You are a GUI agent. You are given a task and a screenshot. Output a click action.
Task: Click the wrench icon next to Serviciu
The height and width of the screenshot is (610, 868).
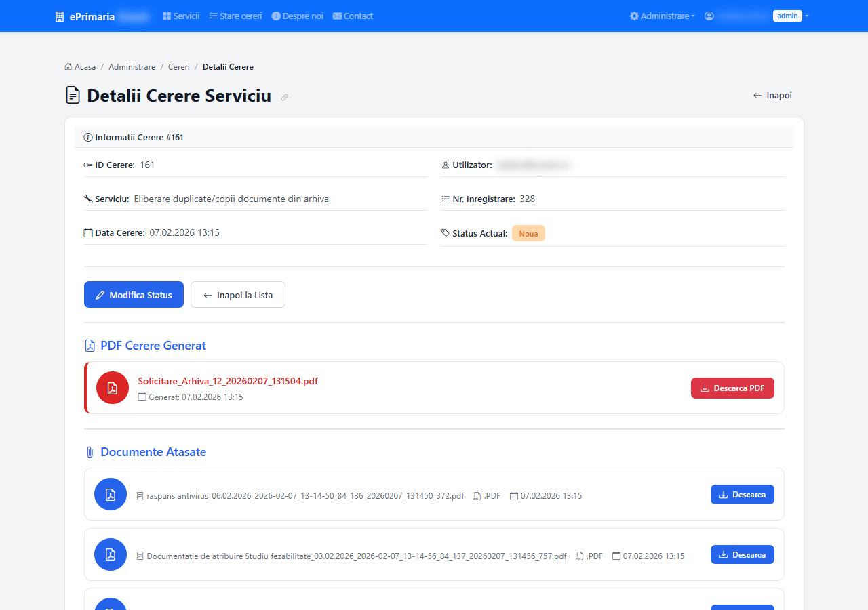[x=88, y=199]
